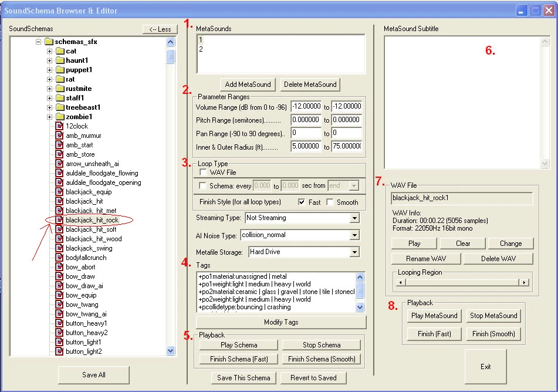This screenshot has height=392, width=558.
Task: Select MetaSound 1 in the list
Action: coord(201,40)
